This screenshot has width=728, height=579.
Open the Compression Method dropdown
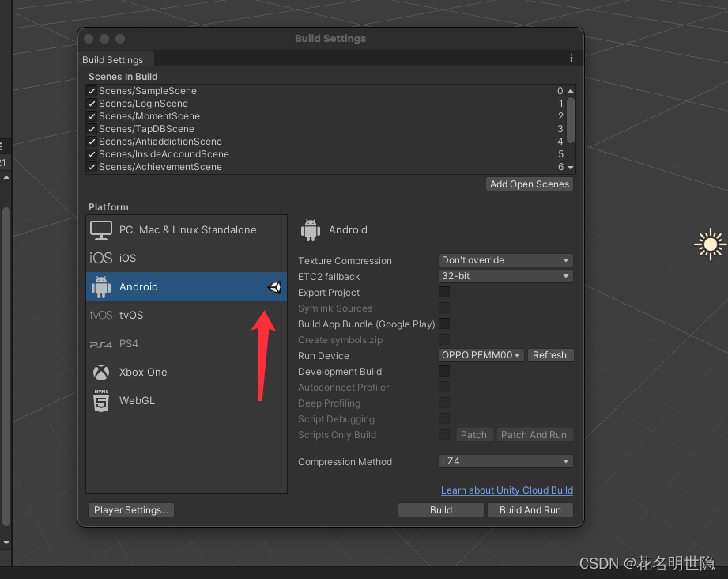[x=505, y=461]
